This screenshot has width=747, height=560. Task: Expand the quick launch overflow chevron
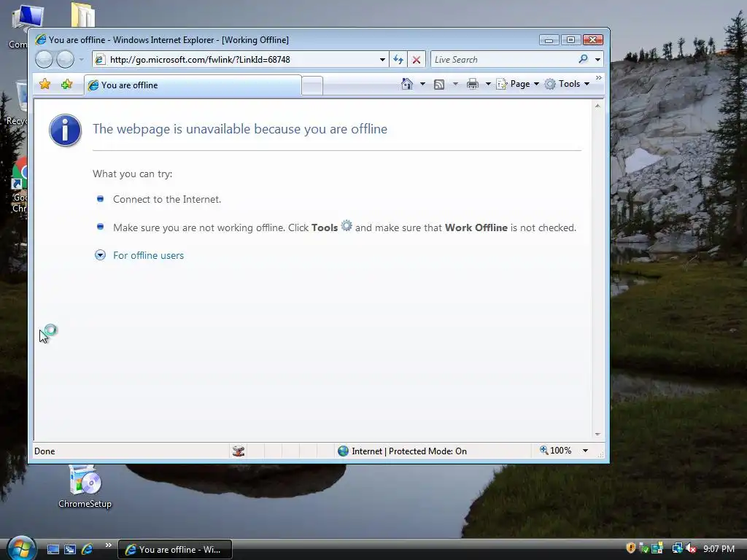click(x=109, y=545)
